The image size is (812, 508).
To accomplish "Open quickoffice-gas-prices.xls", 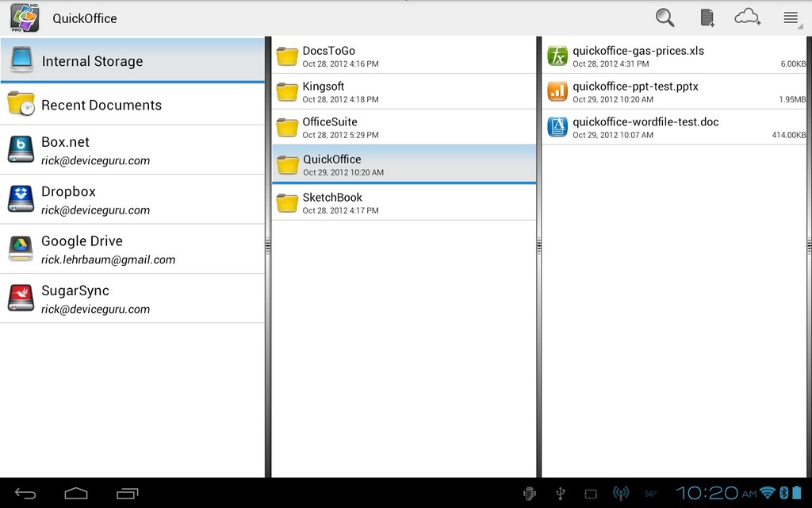I will 675,56.
